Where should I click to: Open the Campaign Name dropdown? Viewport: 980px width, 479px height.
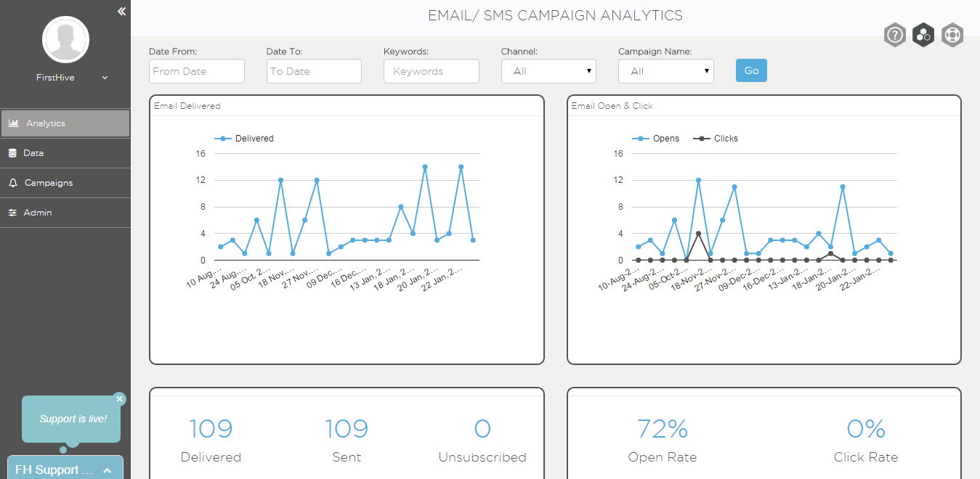666,71
